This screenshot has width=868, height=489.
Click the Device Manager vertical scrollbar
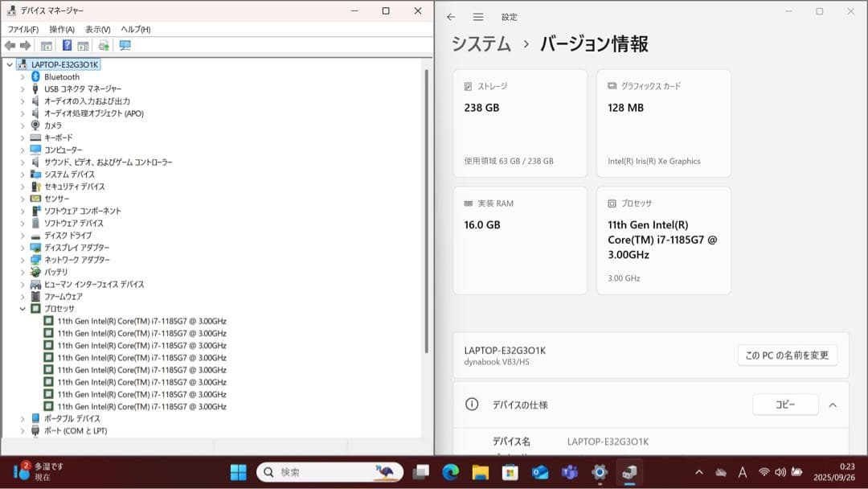pyautogui.click(x=426, y=211)
